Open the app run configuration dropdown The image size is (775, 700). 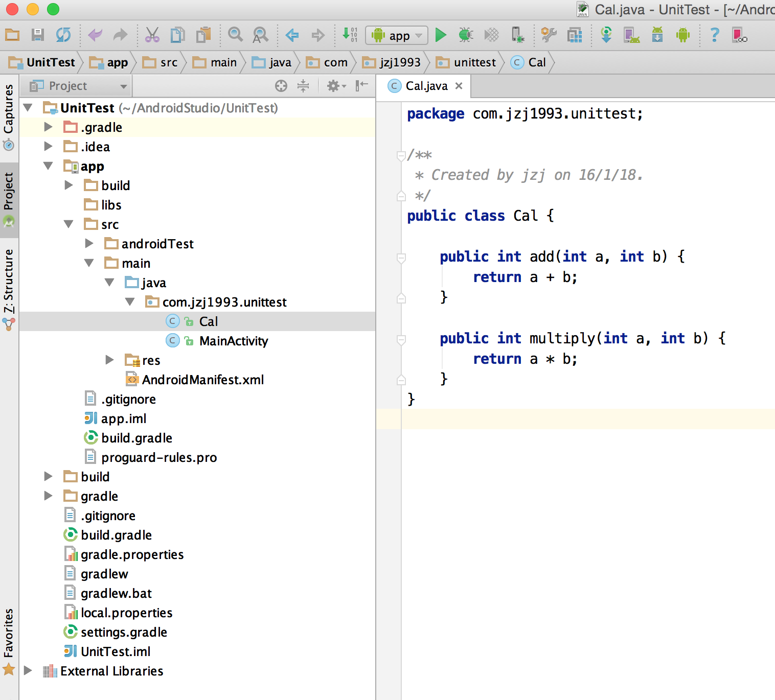pyautogui.click(x=397, y=35)
